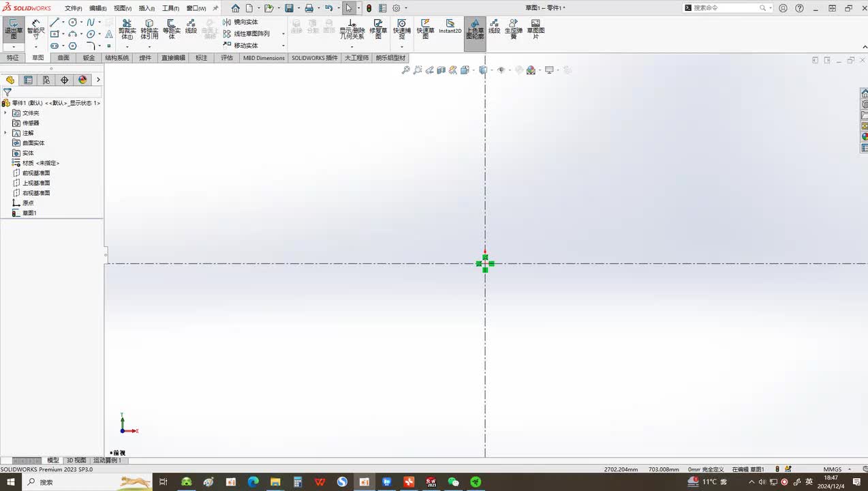This screenshot has height=491, width=868.
Task: Expand FeatureManager tabs chevron arrow
Action: (98, 80)
